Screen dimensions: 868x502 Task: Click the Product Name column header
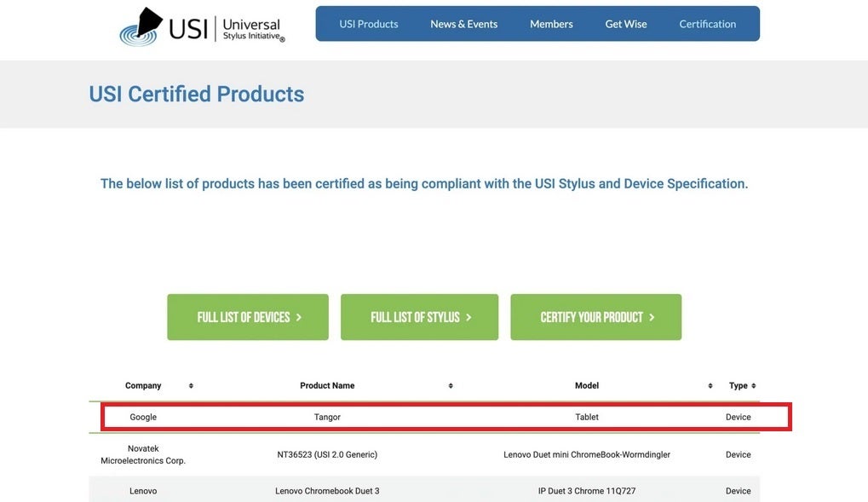click(327, 385)
